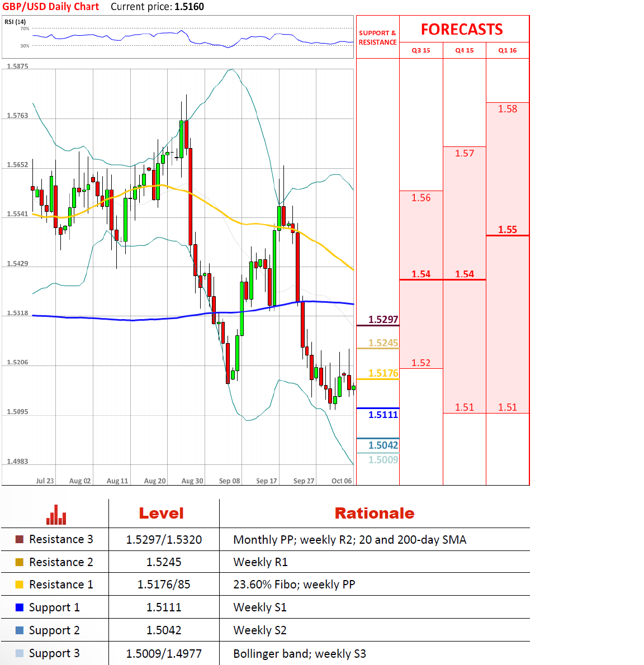
Task: Click the 'Sep 08' date axis label
Action: 230,481
